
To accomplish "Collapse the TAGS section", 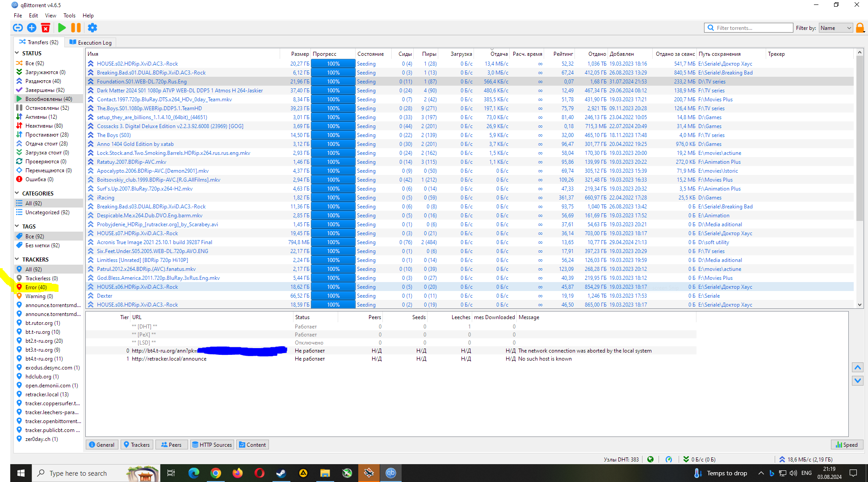I will (17, 226).
